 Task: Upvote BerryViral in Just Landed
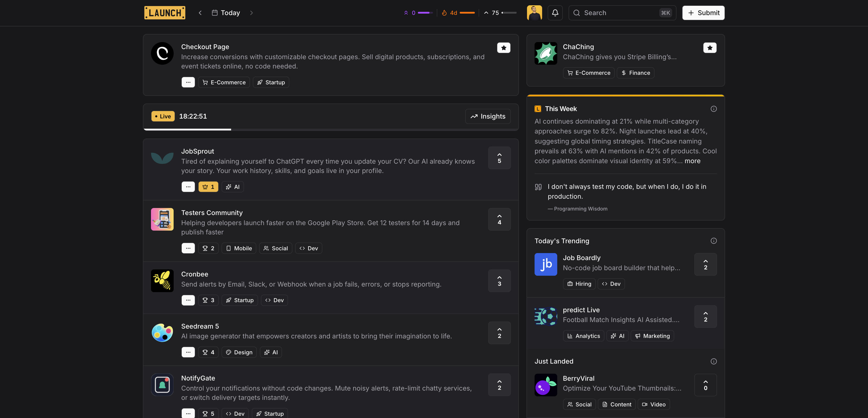705,385
